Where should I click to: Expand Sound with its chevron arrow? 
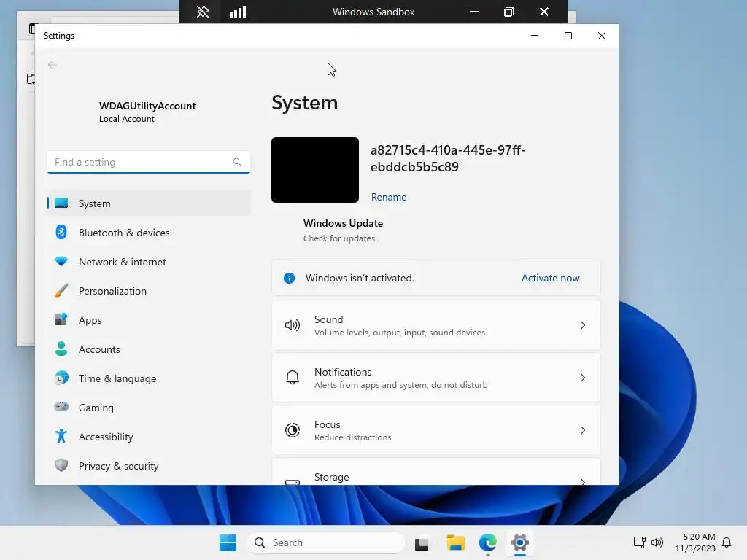pyautogui.click(x=583, y=325)
